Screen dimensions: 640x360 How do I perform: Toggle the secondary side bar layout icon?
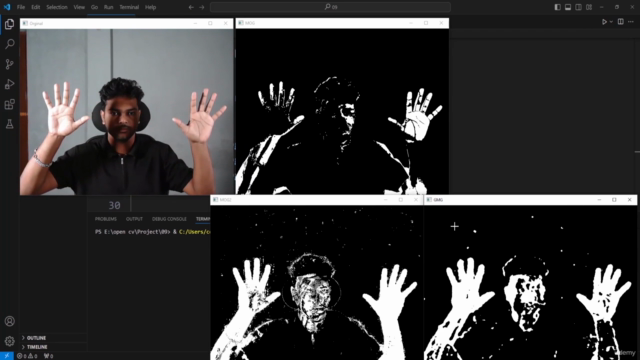[x=578, y=7]
